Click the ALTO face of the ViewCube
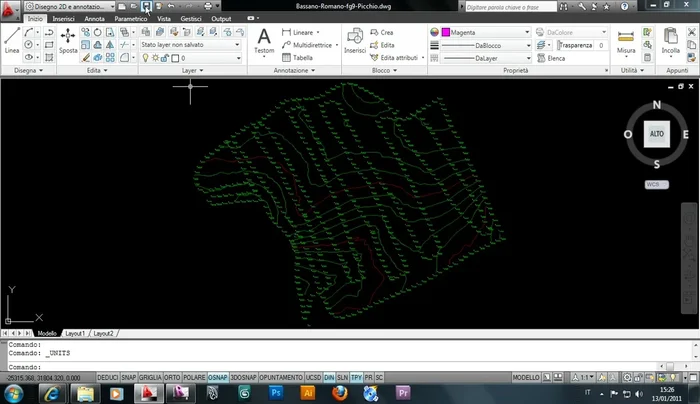Screen dimensions: 700x404 tap(657, 134)
